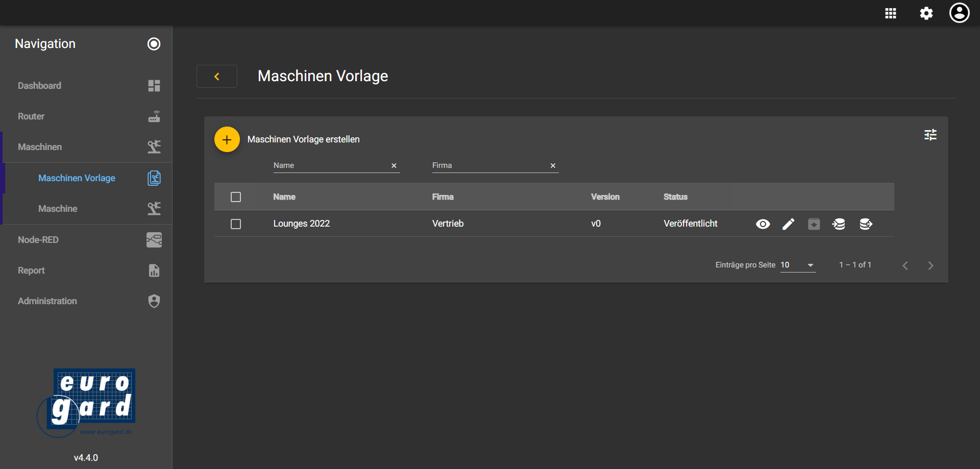Click the back arrow button
980x469 pixels.
217,77
